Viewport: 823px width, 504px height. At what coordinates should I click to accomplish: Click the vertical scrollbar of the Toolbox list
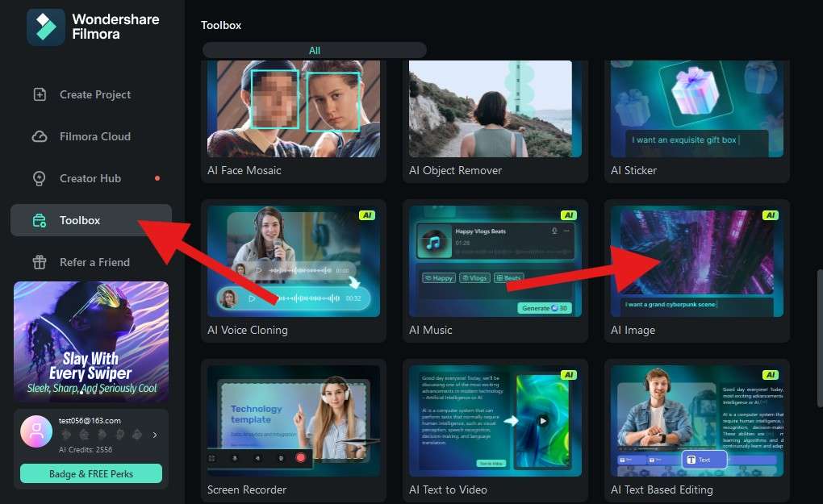(820, 338)
